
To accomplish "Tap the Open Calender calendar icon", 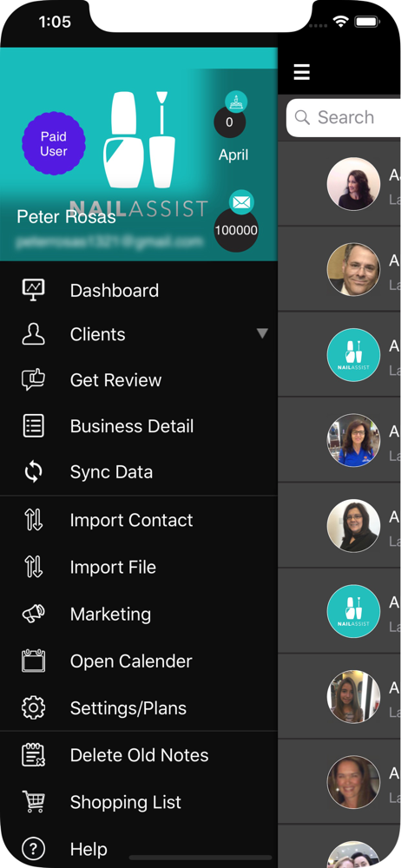I will click(33, 661).
